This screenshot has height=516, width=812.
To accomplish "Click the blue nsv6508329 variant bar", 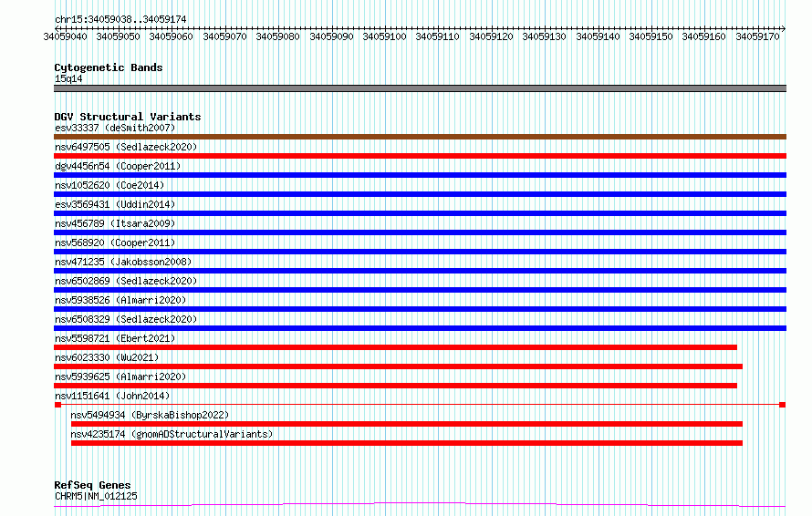I will pos(420,328).
